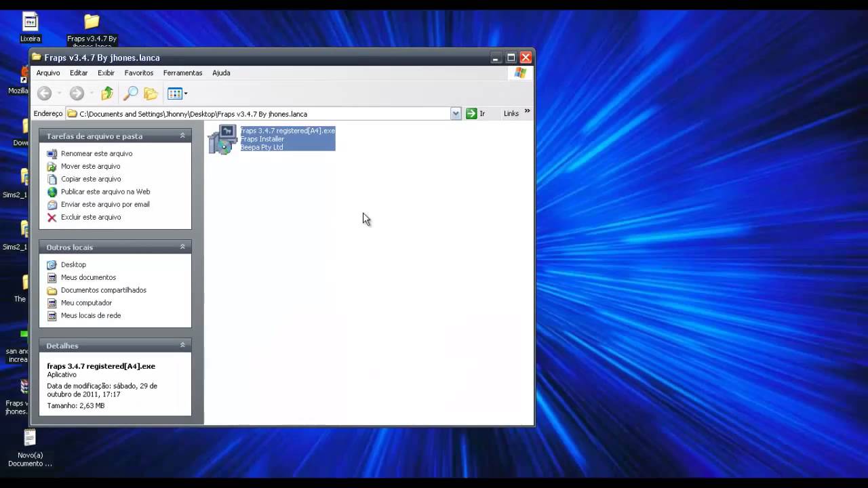The width and height of the screenshot is (868, 488).
Task: Click the green Ir go arrow
Action: (x=471, y=114)
